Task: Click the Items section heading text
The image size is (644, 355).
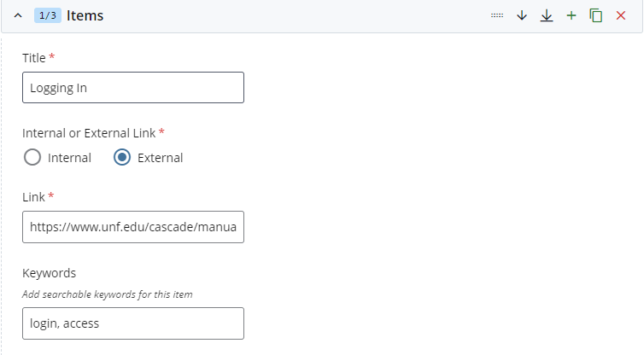Action: pos(85,16)
